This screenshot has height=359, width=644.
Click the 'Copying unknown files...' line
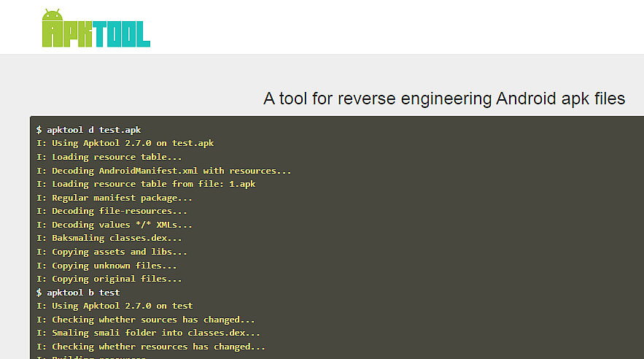[106, 266]
